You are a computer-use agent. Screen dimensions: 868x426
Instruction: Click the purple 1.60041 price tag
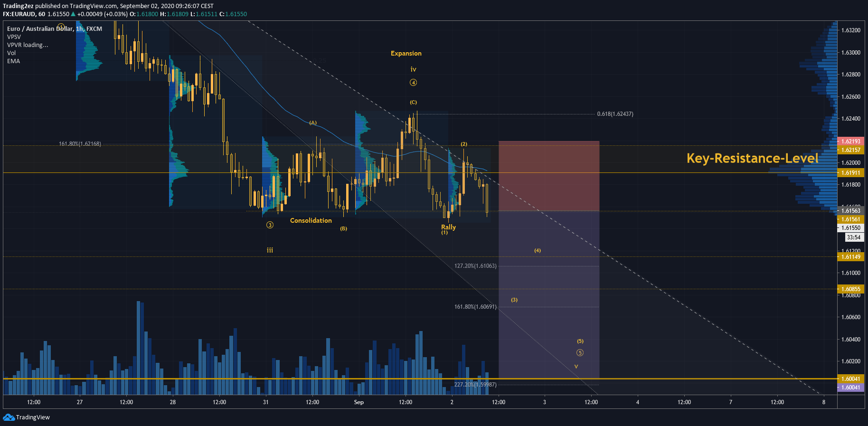(x=850, y=387)
